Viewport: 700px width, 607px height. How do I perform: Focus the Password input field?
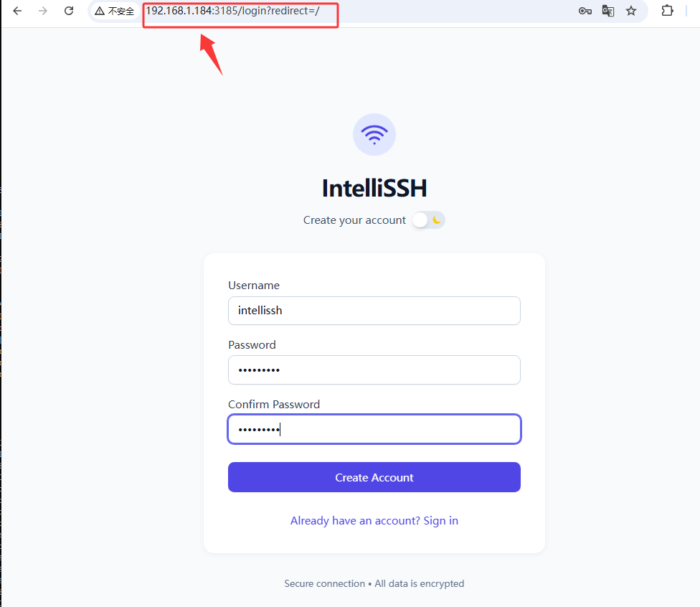(374, 370)
